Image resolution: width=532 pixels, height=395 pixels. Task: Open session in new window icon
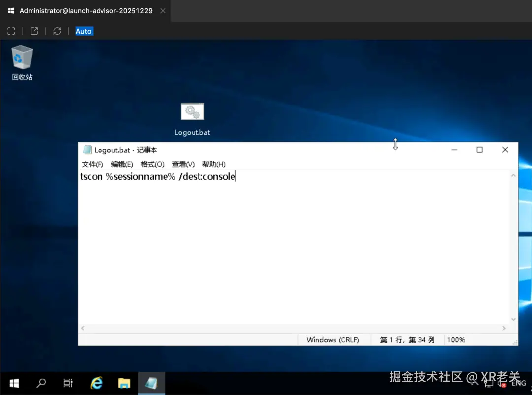[x=34, y=31]
